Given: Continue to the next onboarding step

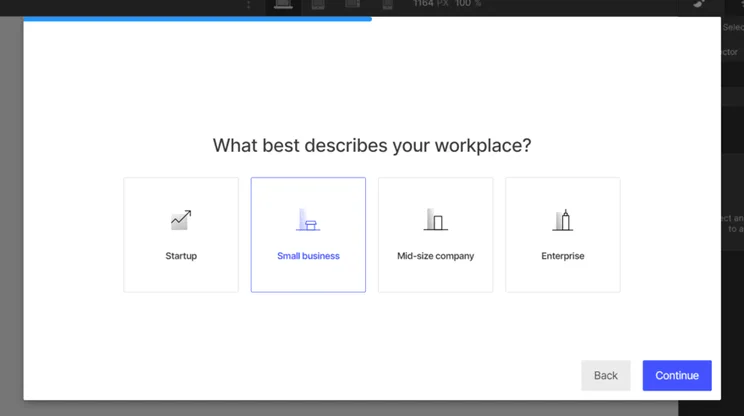Looking at the screenshot, I should [x=677, y=376].
